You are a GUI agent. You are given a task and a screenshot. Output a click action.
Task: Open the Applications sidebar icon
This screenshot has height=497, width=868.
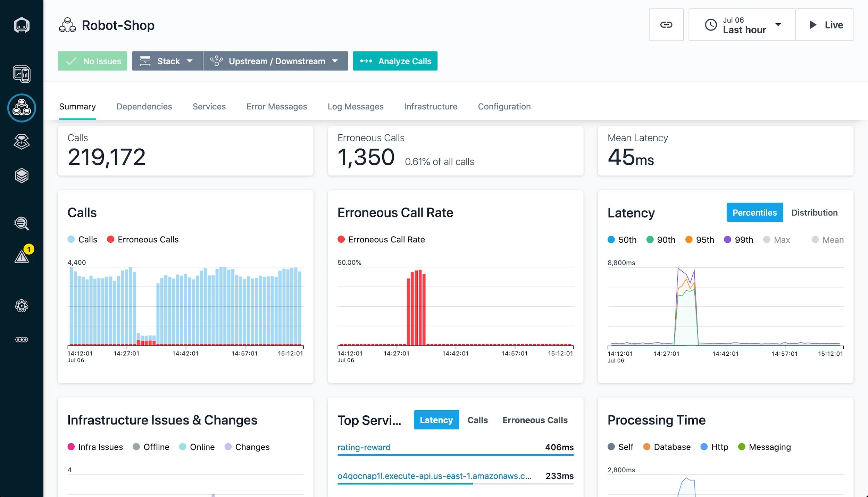(22, 108)
